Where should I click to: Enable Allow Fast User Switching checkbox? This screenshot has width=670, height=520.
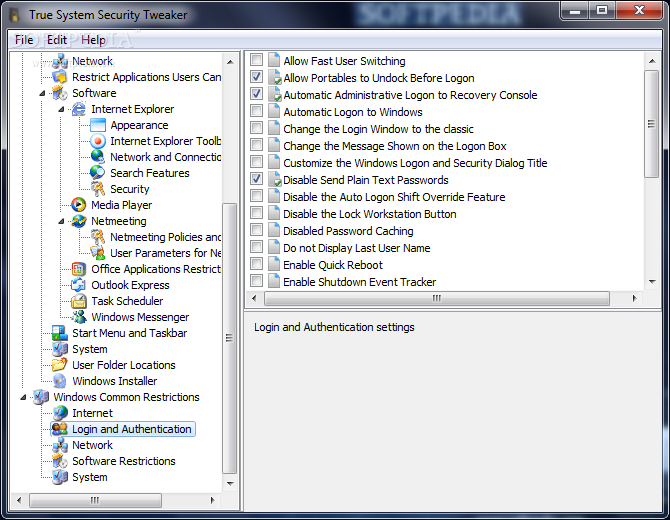pyautogui.click(x=256, y=60)
